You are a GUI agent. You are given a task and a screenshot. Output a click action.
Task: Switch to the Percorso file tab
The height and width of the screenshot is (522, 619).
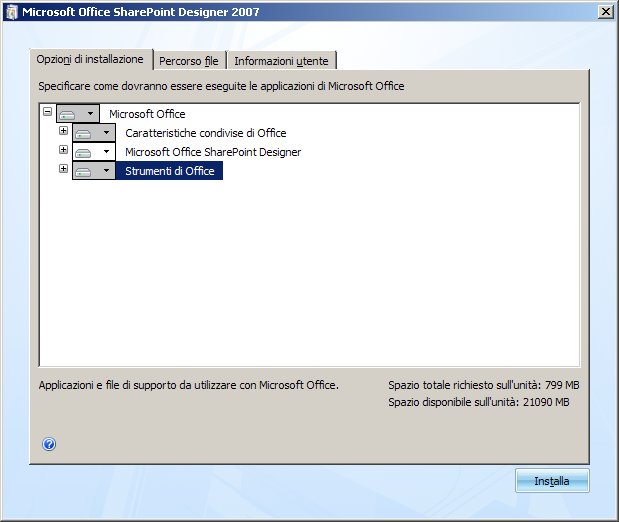(x=189, y=61)
